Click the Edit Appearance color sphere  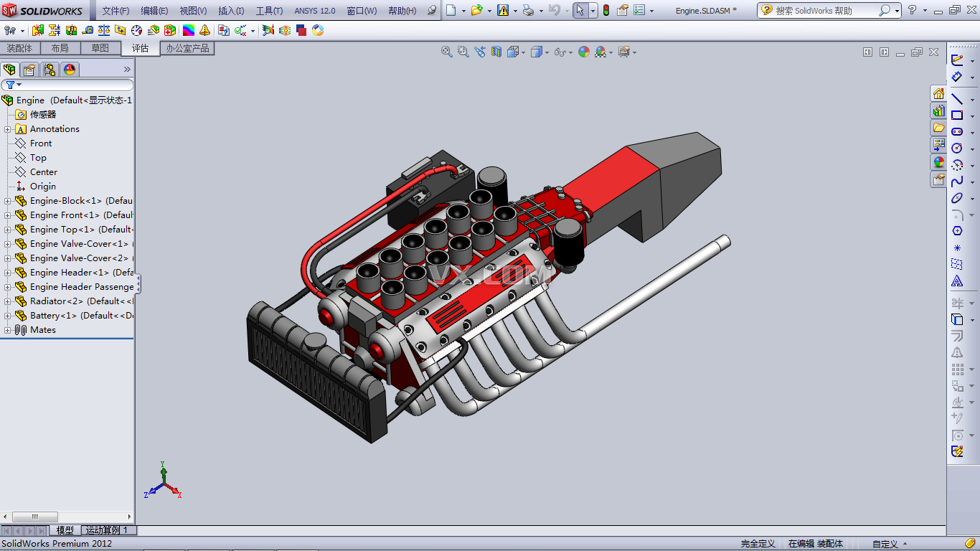coord(583,52)
